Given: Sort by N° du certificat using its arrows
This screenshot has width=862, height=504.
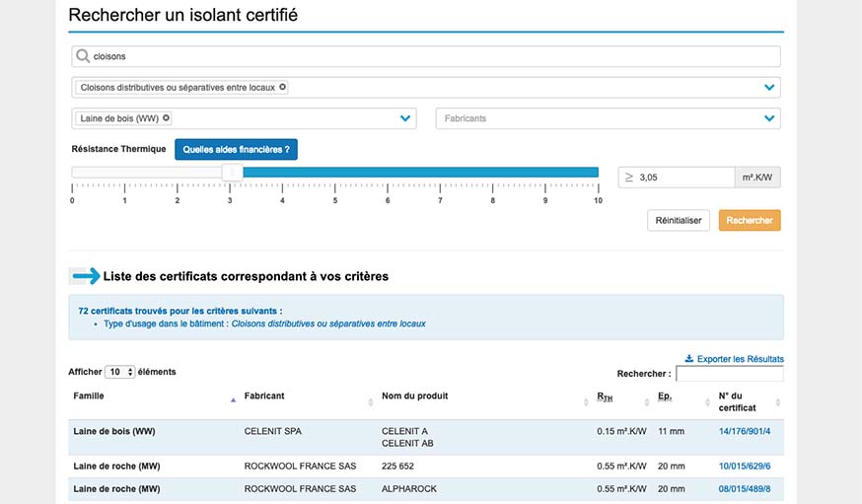Looking at the screenshot, I should (778, 402).
